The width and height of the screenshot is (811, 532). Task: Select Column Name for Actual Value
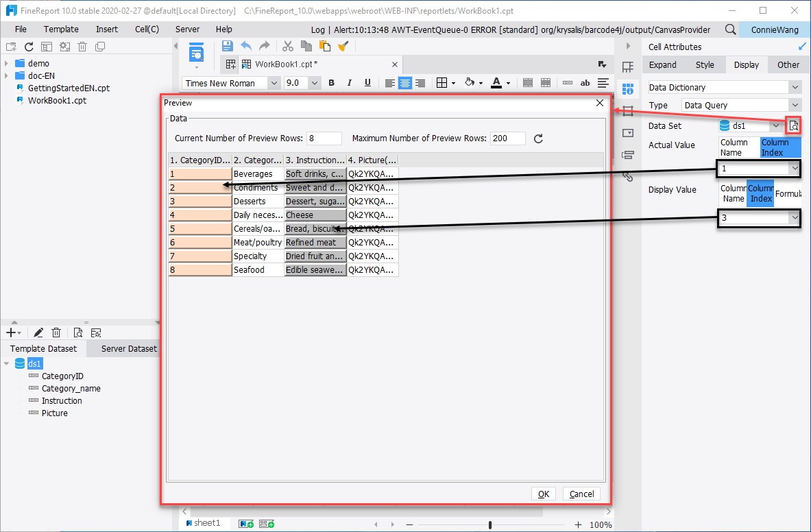click(x=738, y=145)
